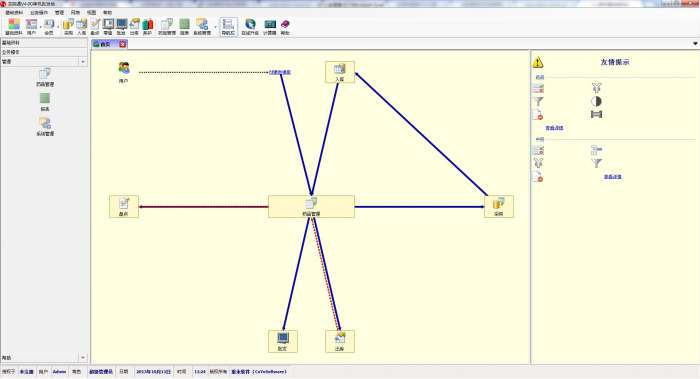Select the notepad-with-pencil node on the left
This screenshot has height=379, width=700.
[x=124, y=207]
